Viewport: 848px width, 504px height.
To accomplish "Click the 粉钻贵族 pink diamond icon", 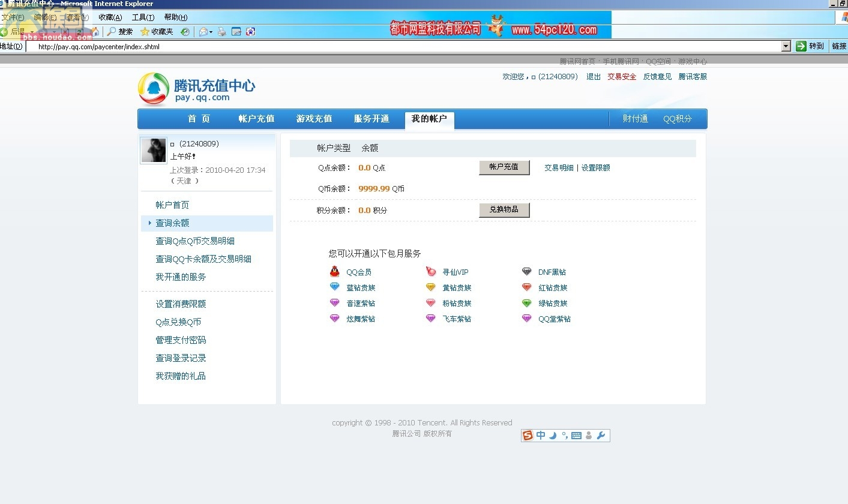I will pyautogui.click(x=431, y=303).
